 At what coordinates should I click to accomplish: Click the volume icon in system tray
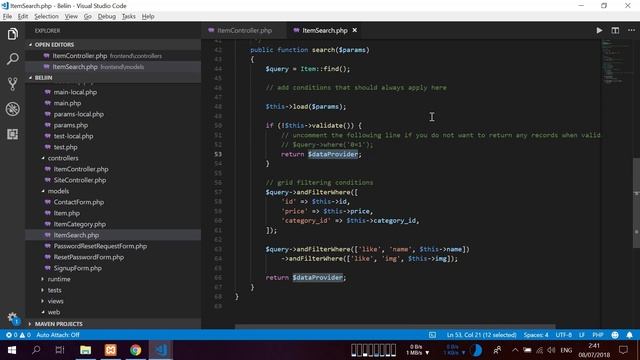(x=551, y=350)
